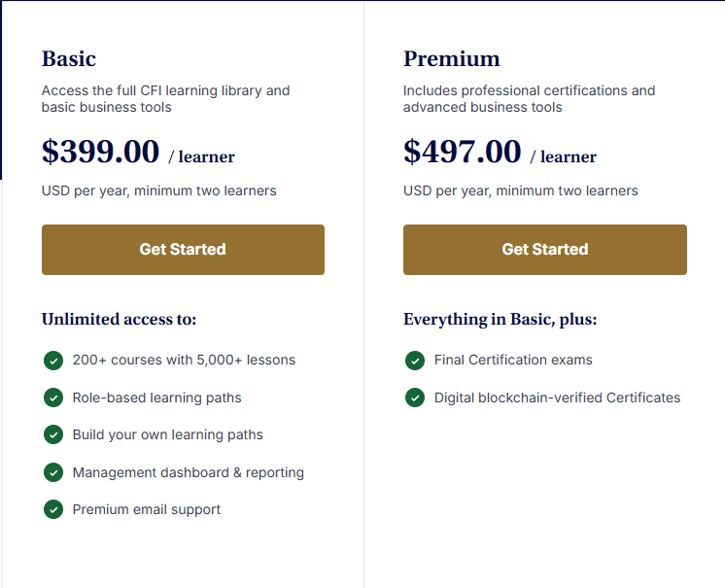The image size is (725, 588).
Task: Click the $399.00 per learner price
Action: (x=138, y=152)
